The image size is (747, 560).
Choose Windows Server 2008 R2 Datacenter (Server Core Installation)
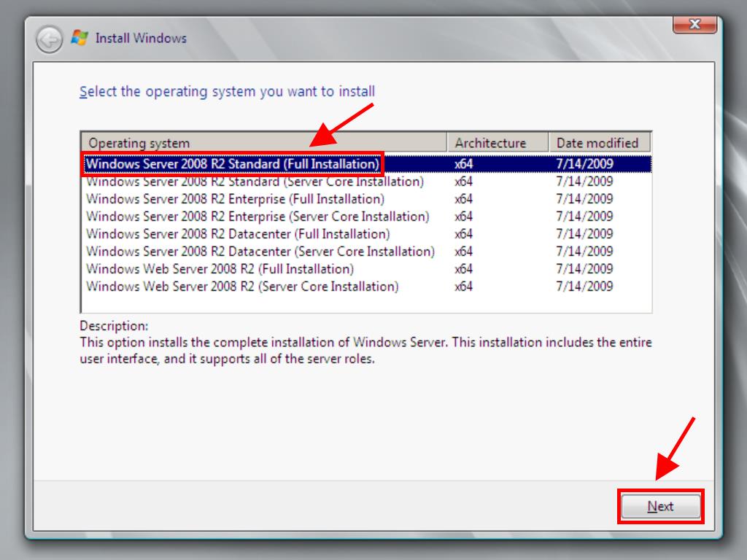[260, 252]
